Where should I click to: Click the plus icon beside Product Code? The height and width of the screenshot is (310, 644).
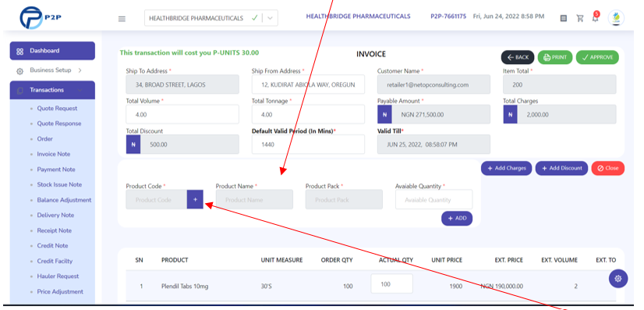pos(195,199)
